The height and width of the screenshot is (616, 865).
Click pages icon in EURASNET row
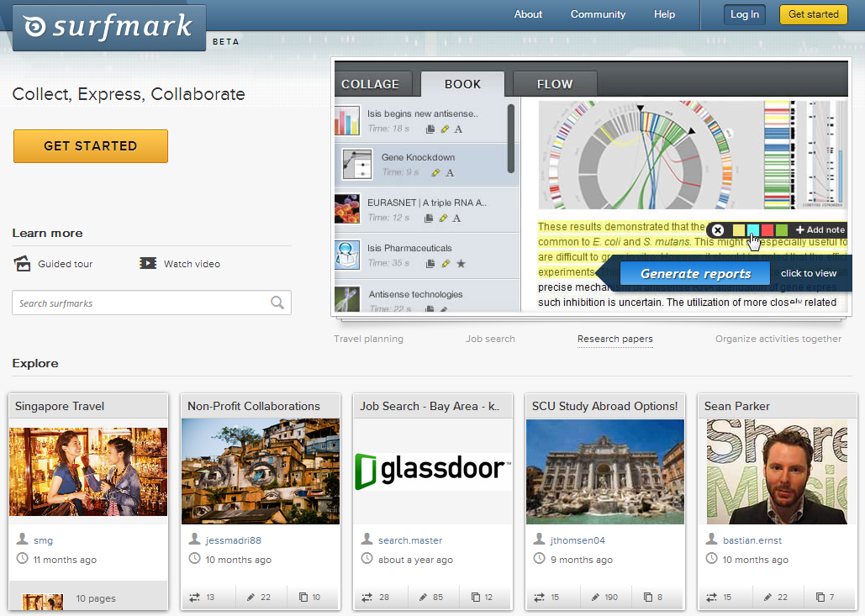[429, 218]
